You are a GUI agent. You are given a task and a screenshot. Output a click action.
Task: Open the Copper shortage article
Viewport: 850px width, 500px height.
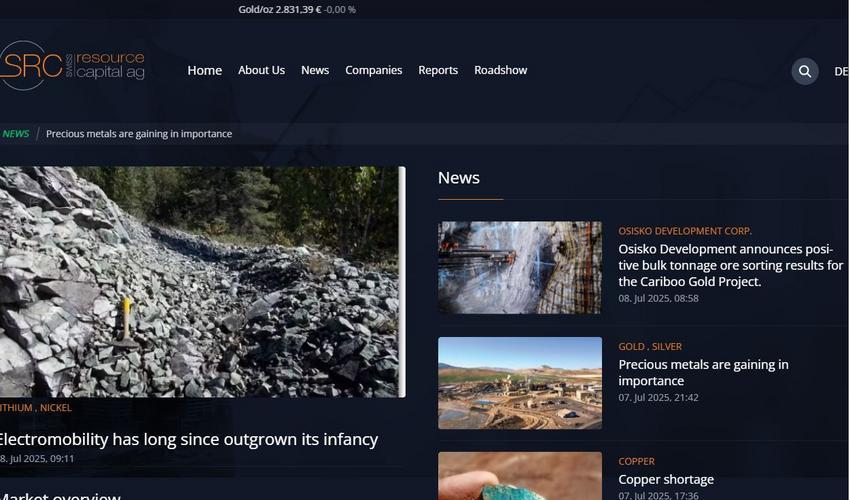(666, 479)
